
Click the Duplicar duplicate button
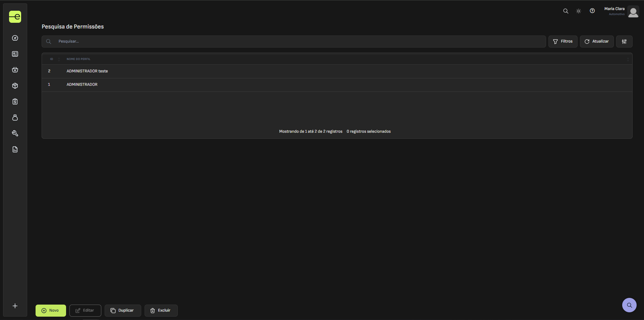click(x=123, y=311)
